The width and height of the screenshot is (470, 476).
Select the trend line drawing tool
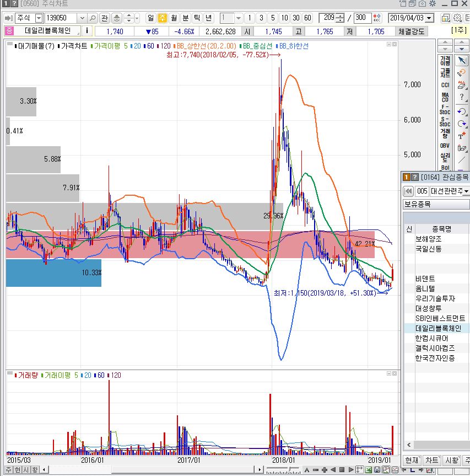click(x=462, y=160)
